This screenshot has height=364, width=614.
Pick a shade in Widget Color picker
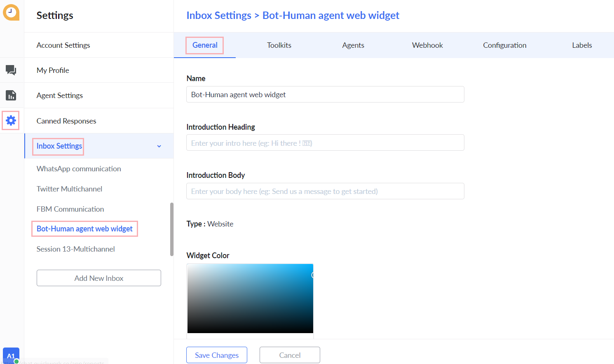click(x=250, y=299)
